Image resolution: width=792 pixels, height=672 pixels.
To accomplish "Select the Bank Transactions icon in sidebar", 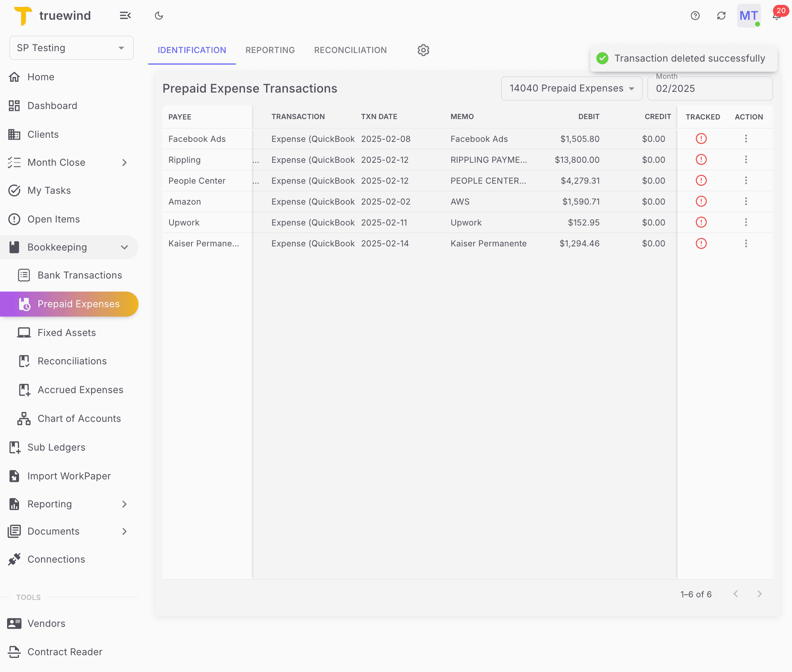I will pos(24,275).
